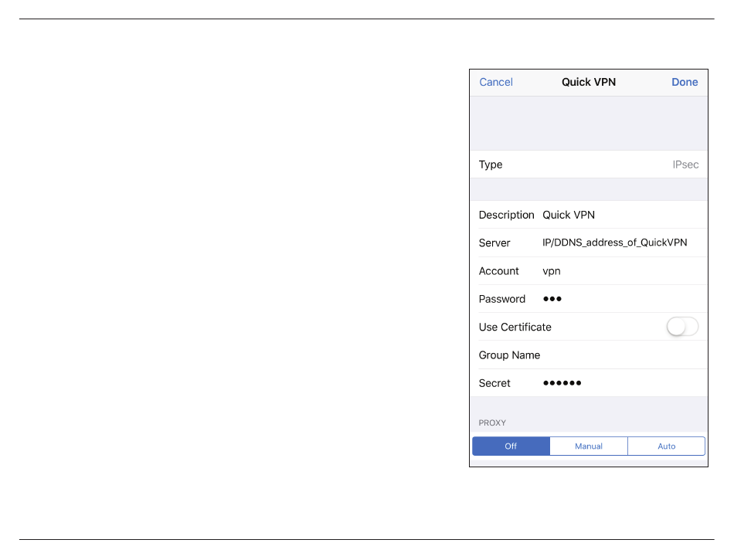Select the Off proxy segment
734x560 pixels.
pyautogui.click(x=511, y=446)
